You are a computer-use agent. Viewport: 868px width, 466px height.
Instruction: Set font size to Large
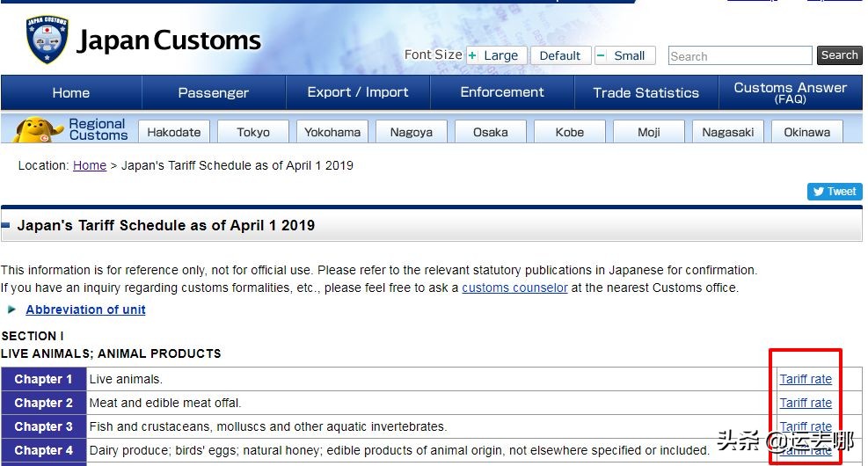pyautogui.click(x=497, y=55)
